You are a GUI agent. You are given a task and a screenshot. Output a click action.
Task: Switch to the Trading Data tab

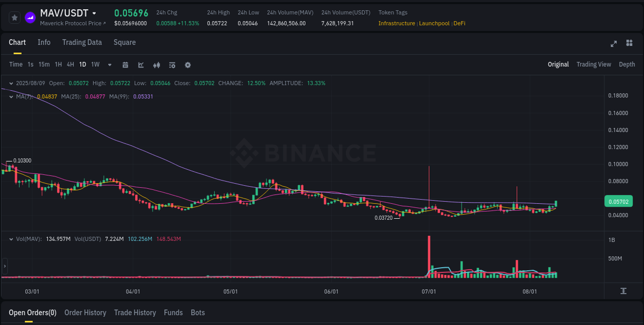tap(82, 42)
